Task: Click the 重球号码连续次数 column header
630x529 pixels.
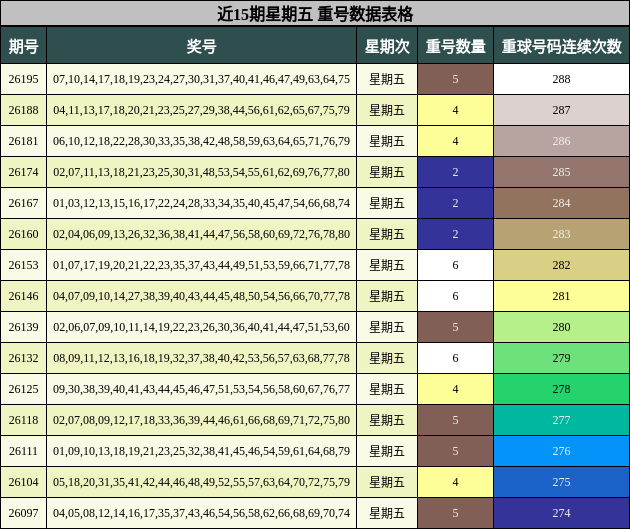Action: (561, 46)
